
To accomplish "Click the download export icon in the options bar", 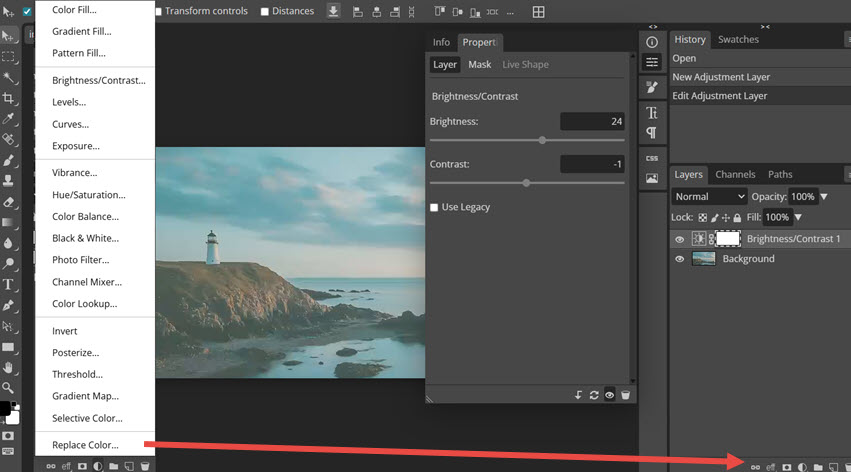I will point(333,11).
